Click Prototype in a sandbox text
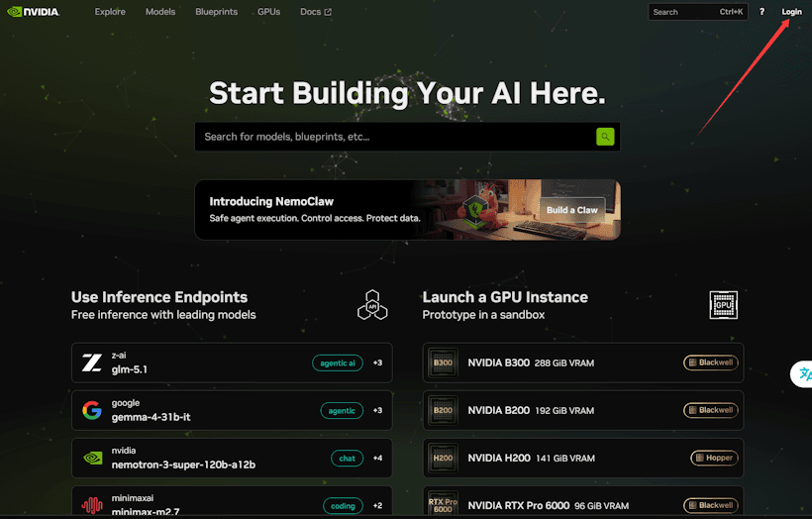The image size is (812, 519). coord(483,315)
